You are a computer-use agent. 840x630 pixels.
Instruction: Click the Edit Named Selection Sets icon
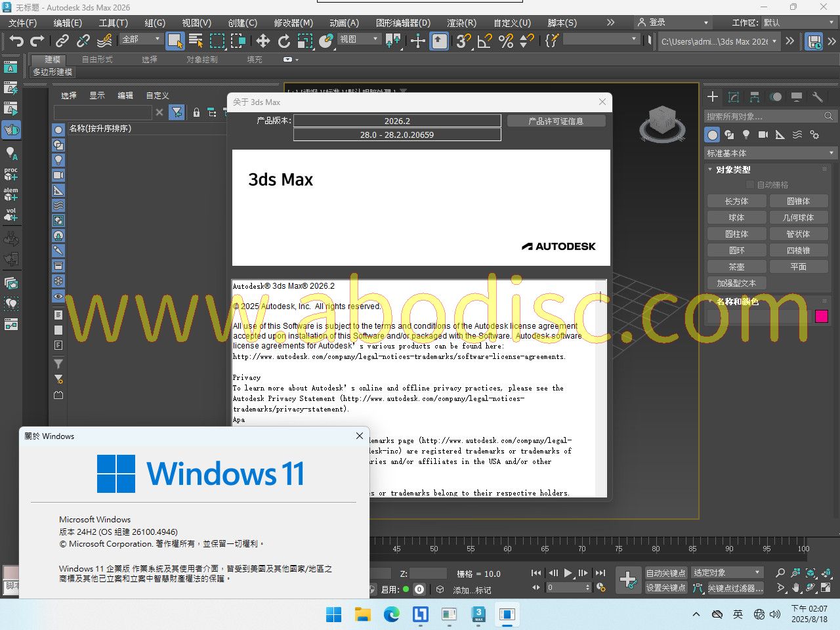tap(552, 41)
